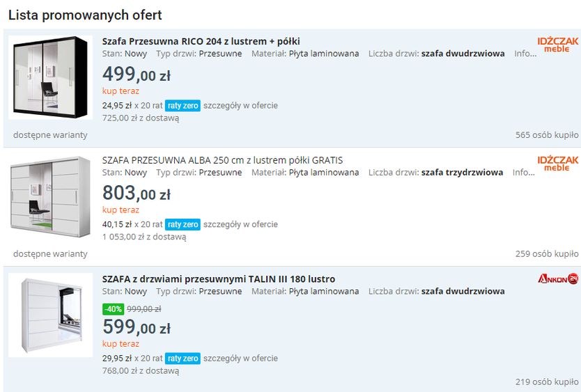Click the Idźczak meble logo on first offer

click(557, 45)
